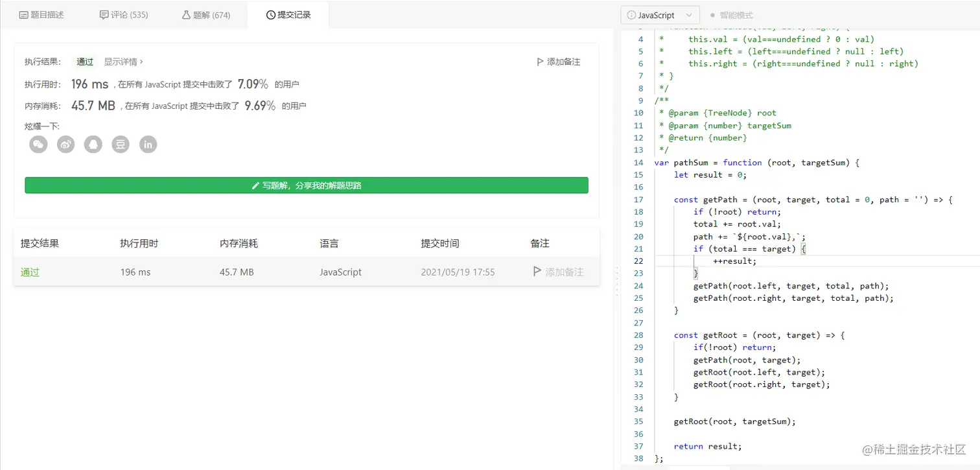
Task: Open the 通过 link in the submission row
Action: tap(30, 272)
